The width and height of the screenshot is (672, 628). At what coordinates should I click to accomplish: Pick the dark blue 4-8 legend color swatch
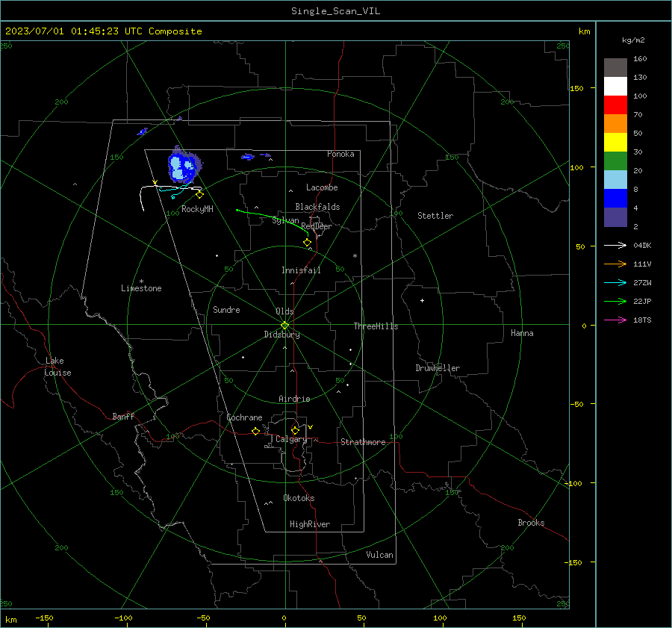615,199
